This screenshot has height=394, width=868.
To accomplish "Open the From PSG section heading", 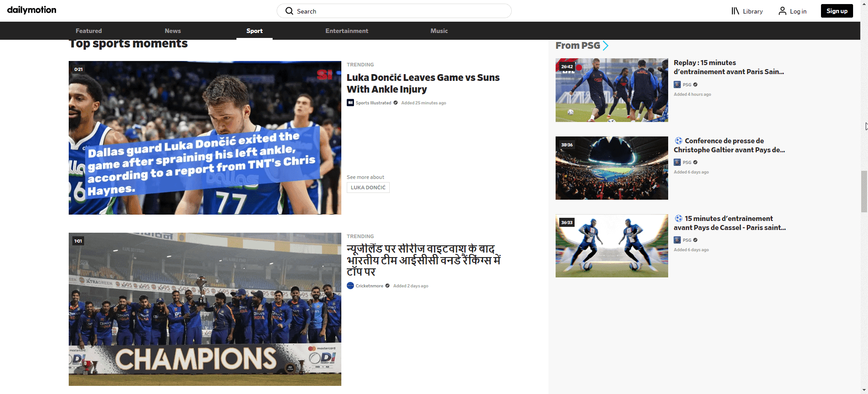I will point(578,46).
